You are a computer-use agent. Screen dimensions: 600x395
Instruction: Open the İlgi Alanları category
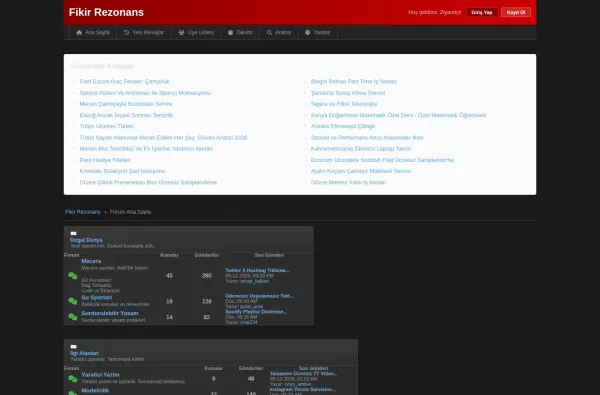pyautogui.click(x=84, y=353)
